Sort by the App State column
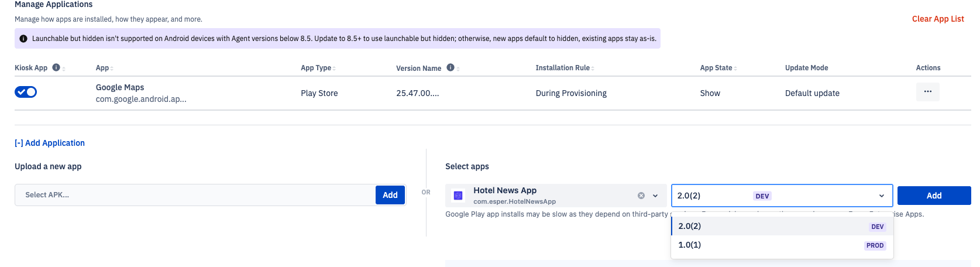This screenshot has width=980, height=267. pyautogui.click(x=718, y=68)
